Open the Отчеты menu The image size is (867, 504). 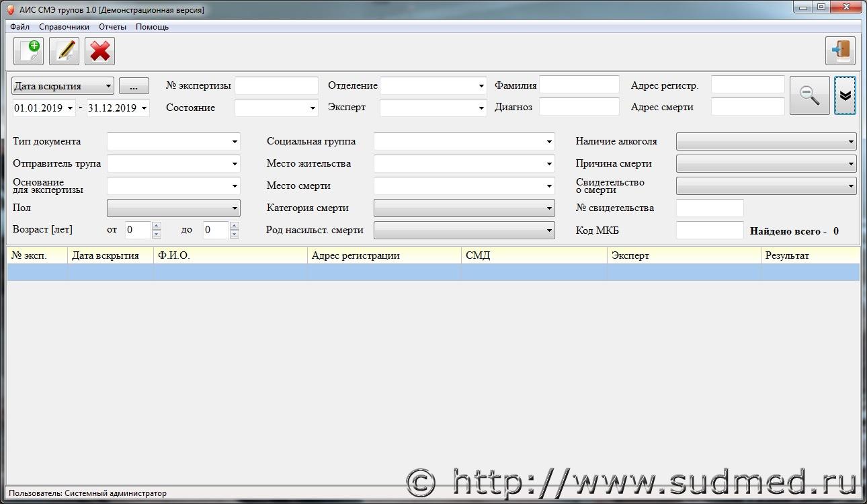[112, 27]
